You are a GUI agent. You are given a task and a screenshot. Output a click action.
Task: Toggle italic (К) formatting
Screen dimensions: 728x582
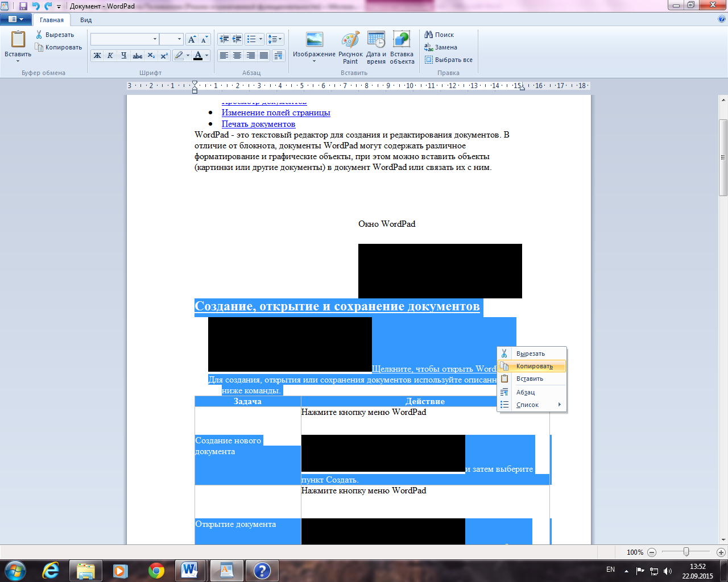click(110, 55)
